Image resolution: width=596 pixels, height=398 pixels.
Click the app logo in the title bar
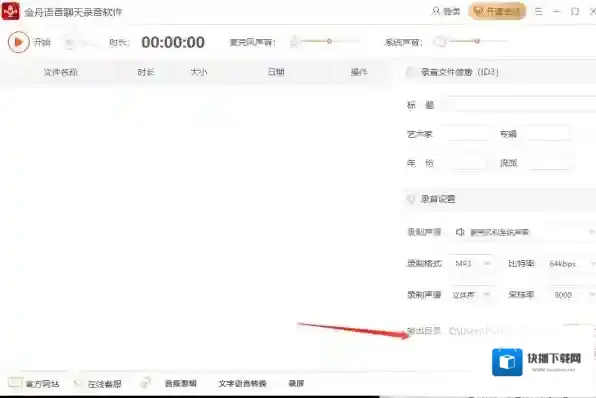10,11
